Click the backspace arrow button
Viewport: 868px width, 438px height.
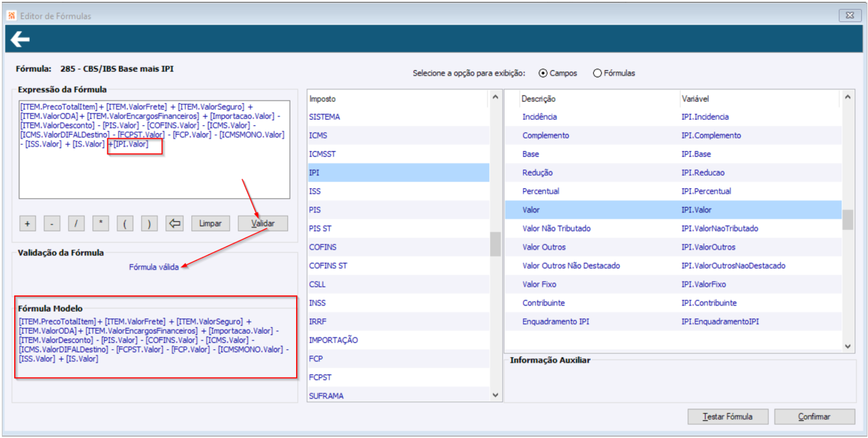(x=175, y=223)
